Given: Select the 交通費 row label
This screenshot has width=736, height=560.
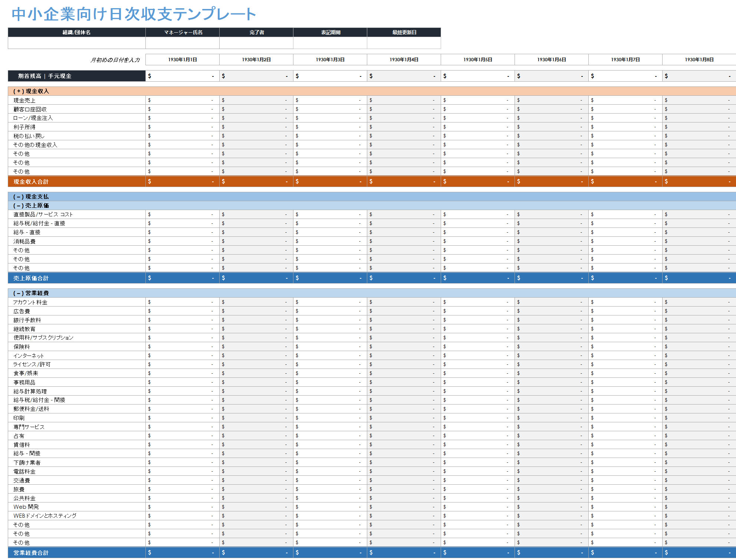Looking at the screenshot, I should point(77,480).
